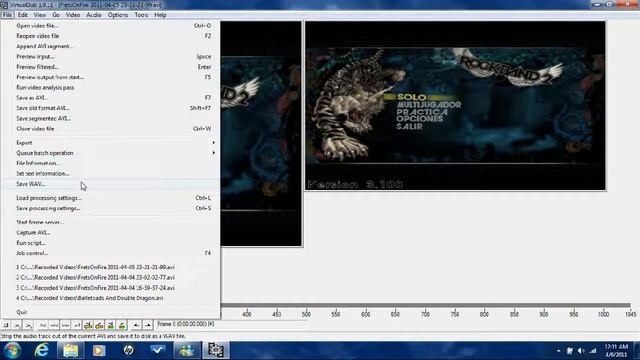
Task: Choose Reopen video file
Action: click(110, 36)
